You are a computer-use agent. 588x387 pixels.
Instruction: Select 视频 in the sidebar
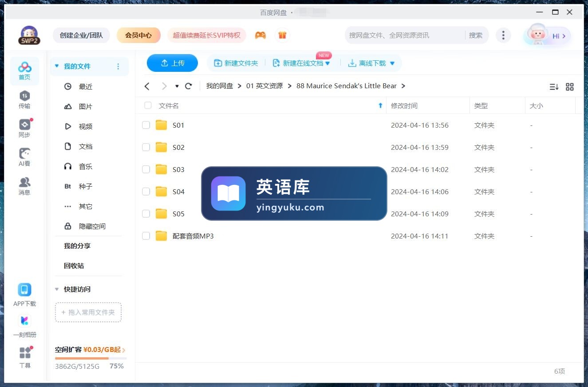click(x=86, y=126)
